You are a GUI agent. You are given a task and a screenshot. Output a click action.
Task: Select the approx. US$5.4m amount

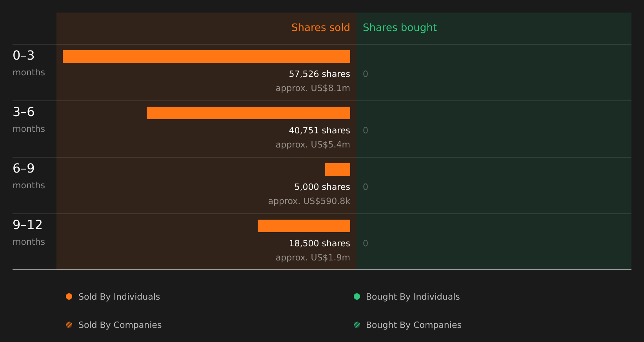(313, 145)
